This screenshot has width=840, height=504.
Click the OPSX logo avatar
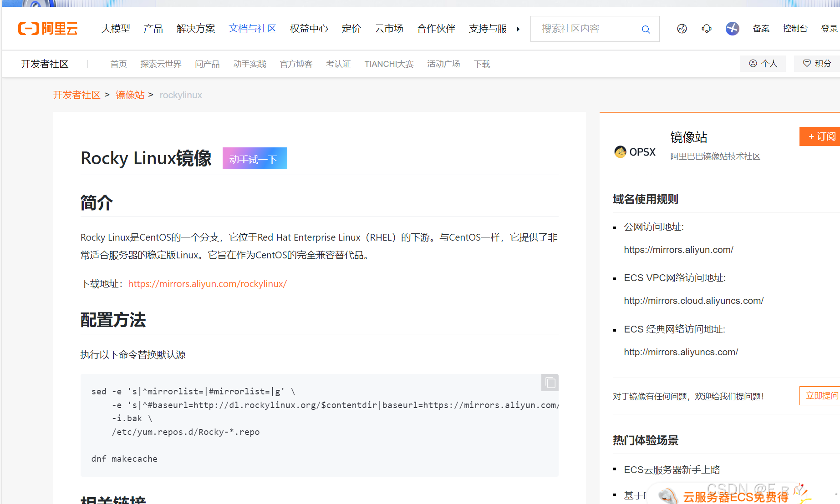pyautogui.click(x=635, y=152)
